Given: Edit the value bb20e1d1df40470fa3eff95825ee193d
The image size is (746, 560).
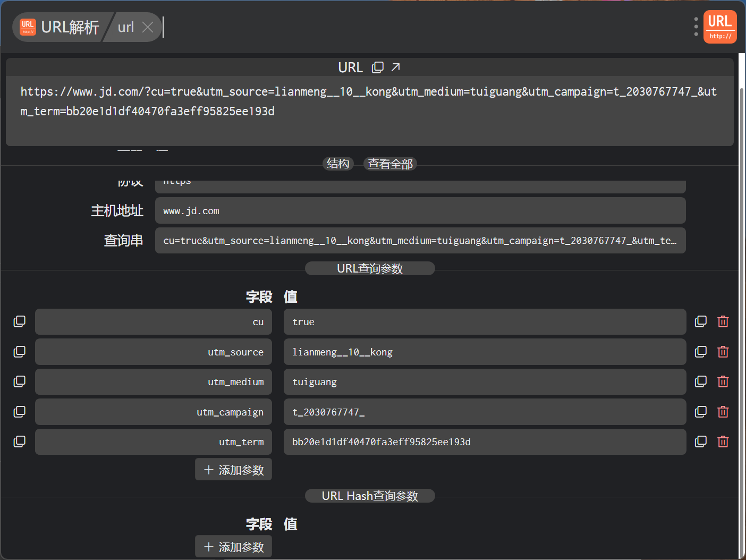Looking at the screenshot, I should [485, 442].
